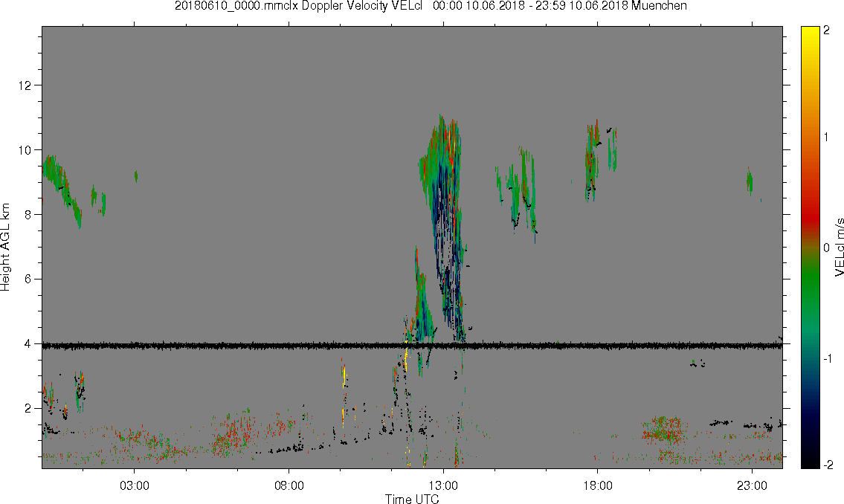Click the 'VELcl m/s' colorbar title

[839, 247]
